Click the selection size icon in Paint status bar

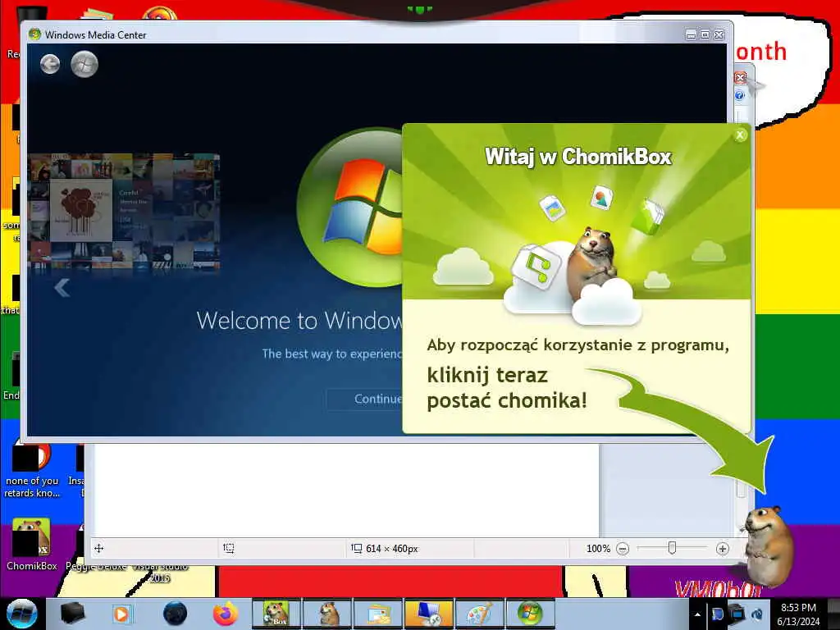[x=229, y=548]
